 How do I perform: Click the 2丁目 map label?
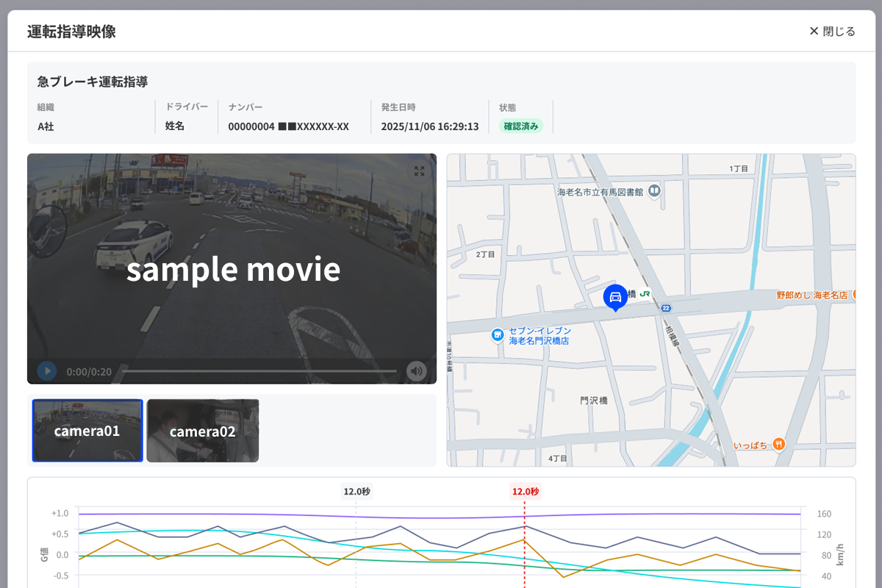485,254
